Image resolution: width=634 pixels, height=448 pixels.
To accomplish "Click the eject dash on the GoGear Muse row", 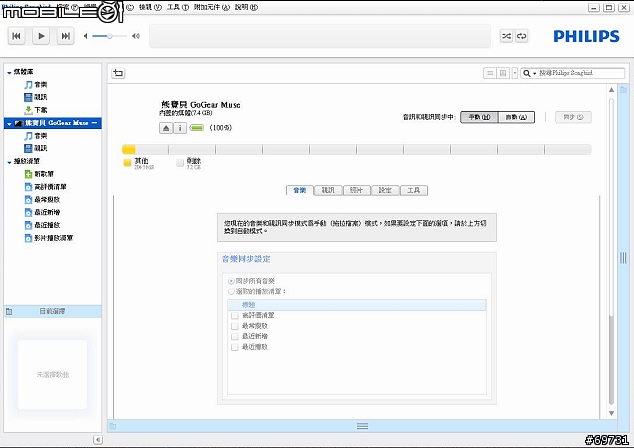I will [x=95, y=123].
